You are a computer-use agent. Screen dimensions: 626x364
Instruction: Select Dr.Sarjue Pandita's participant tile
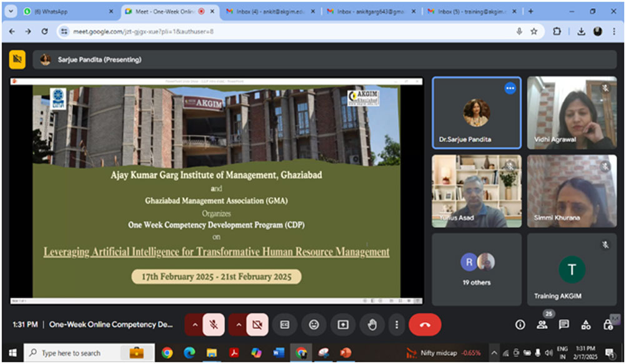[x=477, y=112]
